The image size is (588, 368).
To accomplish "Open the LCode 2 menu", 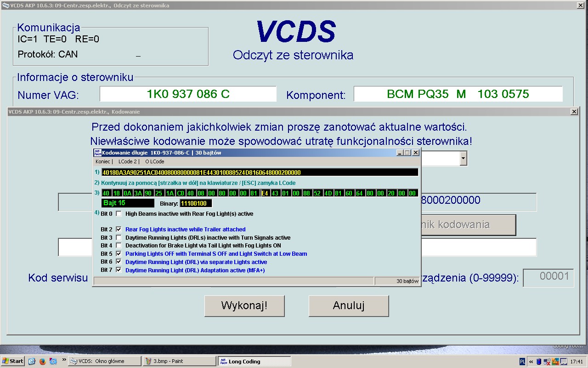I will (129, 161).
